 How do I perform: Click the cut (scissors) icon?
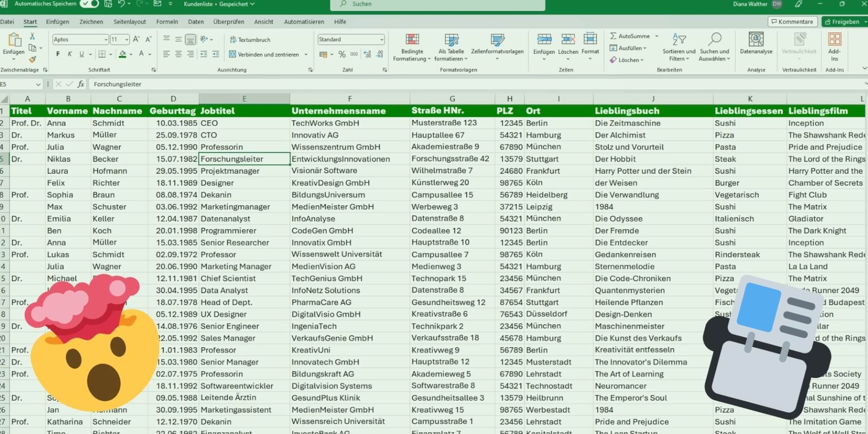point(32,36)
